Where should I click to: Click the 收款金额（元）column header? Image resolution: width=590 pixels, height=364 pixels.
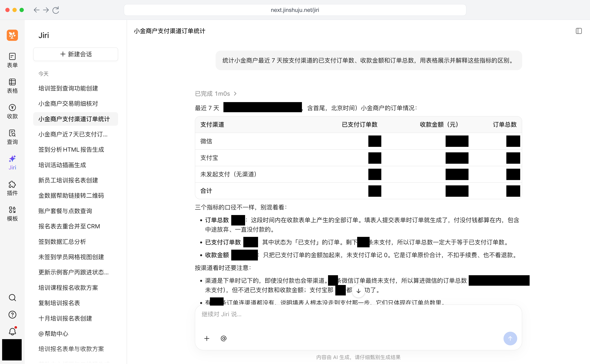coord(439,124)
